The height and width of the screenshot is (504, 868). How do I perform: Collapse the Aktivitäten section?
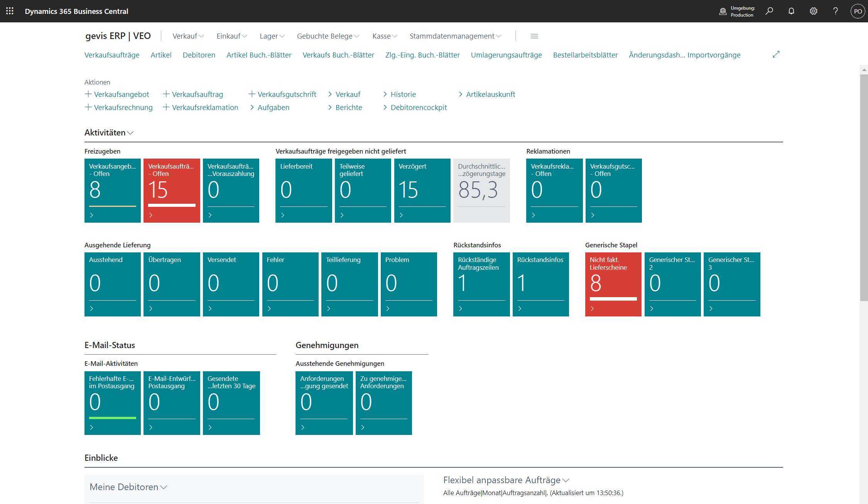(x=109, y=132)
